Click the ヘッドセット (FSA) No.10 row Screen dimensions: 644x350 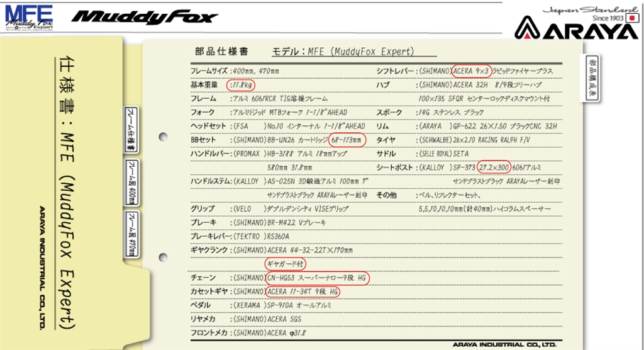tap(277, 127)
